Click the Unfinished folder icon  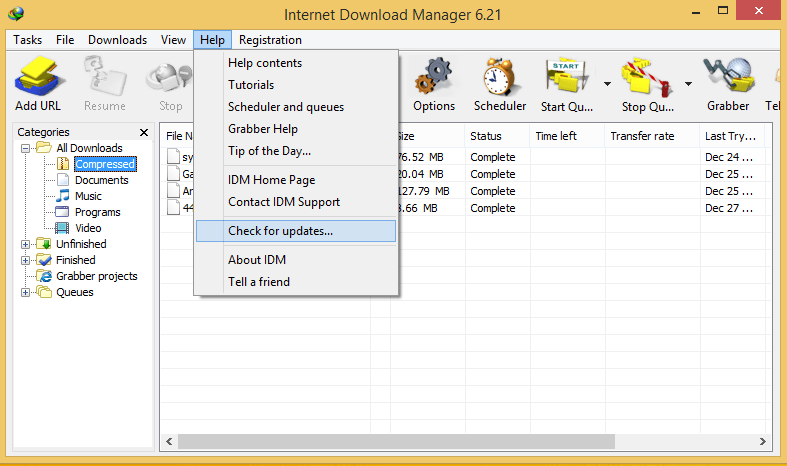click(x=44, y=244)
